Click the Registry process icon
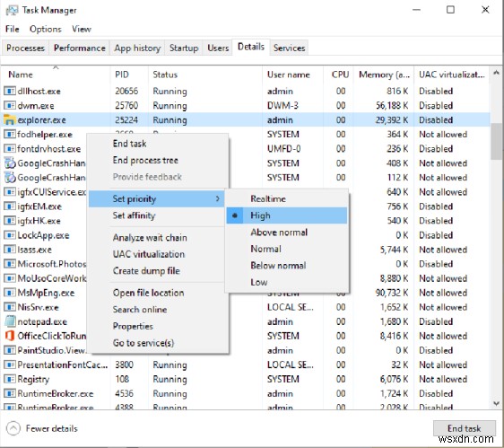Viewport: 504px width, 448px height. point(9,379)
